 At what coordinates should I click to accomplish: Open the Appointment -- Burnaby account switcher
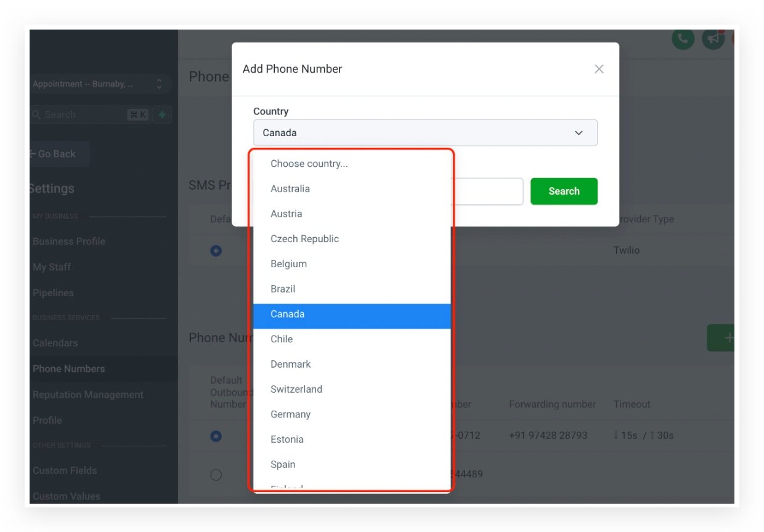tap(97, 84)
